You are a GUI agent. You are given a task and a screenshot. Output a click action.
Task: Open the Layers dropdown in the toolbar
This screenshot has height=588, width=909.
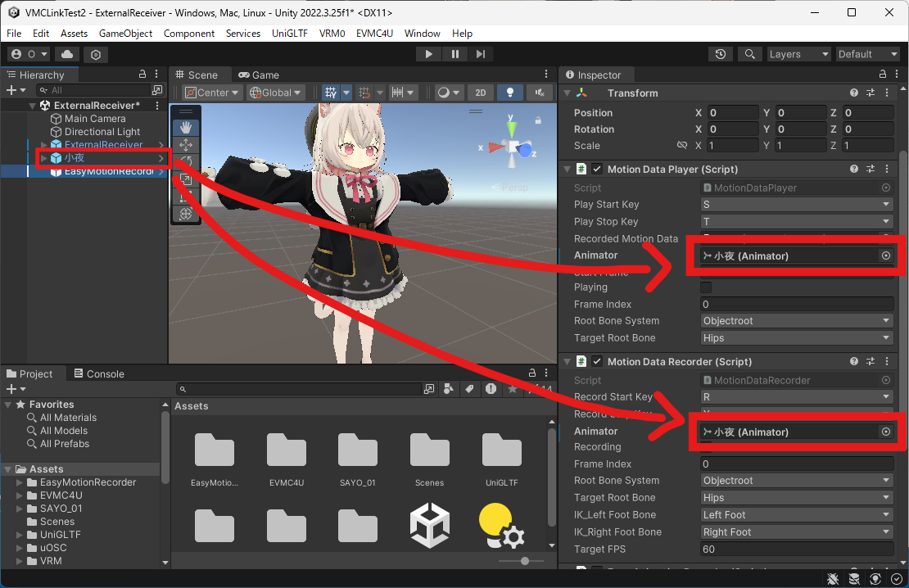point(798,54)
